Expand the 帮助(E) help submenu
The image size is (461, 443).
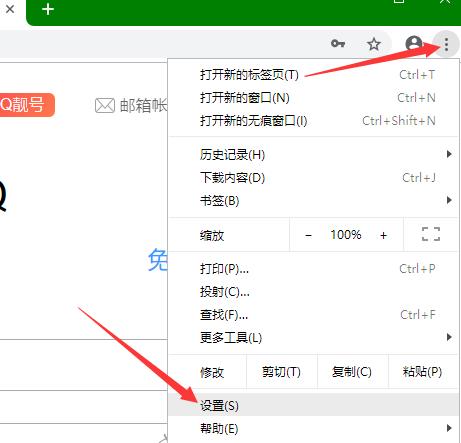[313, 429]
